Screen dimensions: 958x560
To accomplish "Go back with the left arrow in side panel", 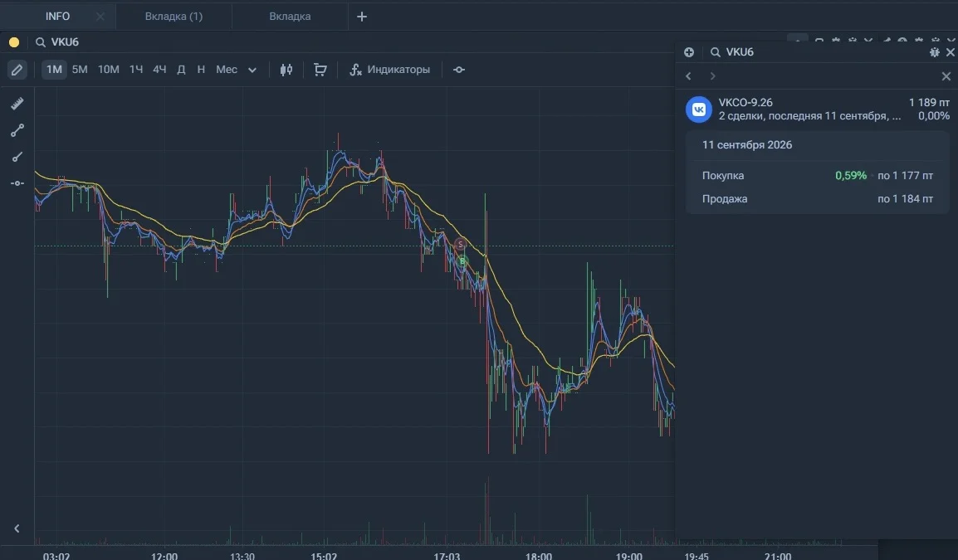I will pyautogui.click(x=688, y=75).
